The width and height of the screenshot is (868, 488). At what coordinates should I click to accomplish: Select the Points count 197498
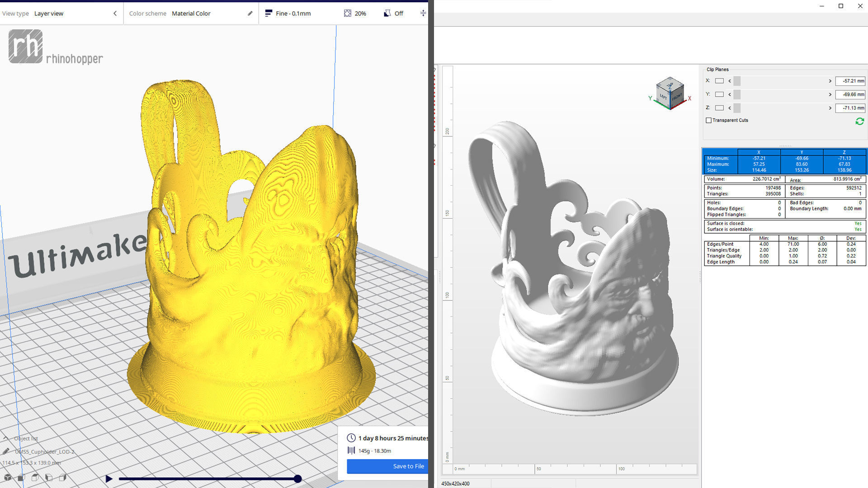(773, 188)
